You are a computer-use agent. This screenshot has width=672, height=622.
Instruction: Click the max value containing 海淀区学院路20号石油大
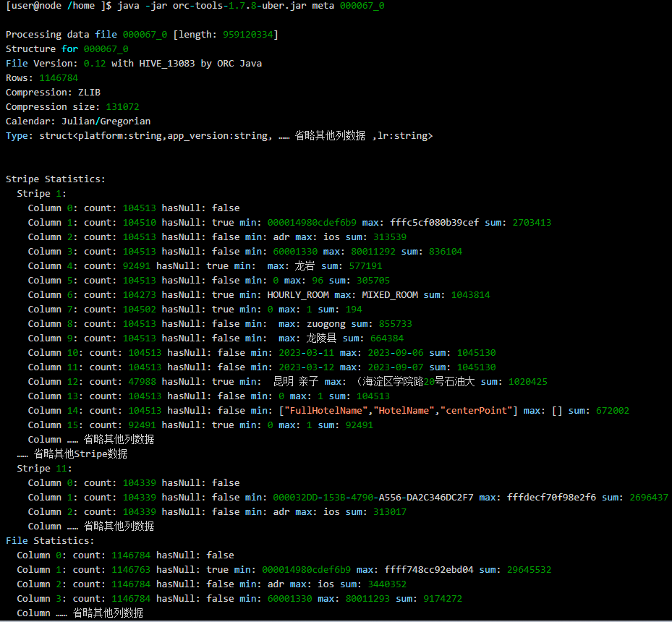click(x=415, y=382)
